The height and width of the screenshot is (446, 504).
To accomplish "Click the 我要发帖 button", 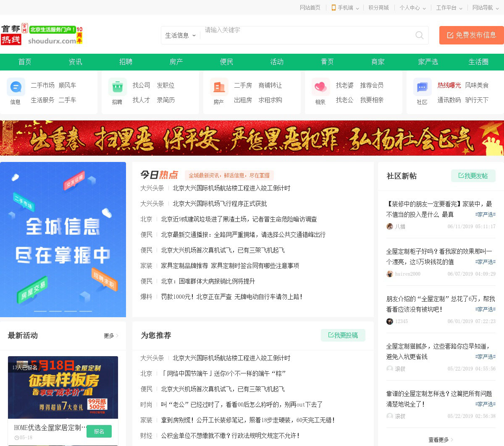I will 473,176.
